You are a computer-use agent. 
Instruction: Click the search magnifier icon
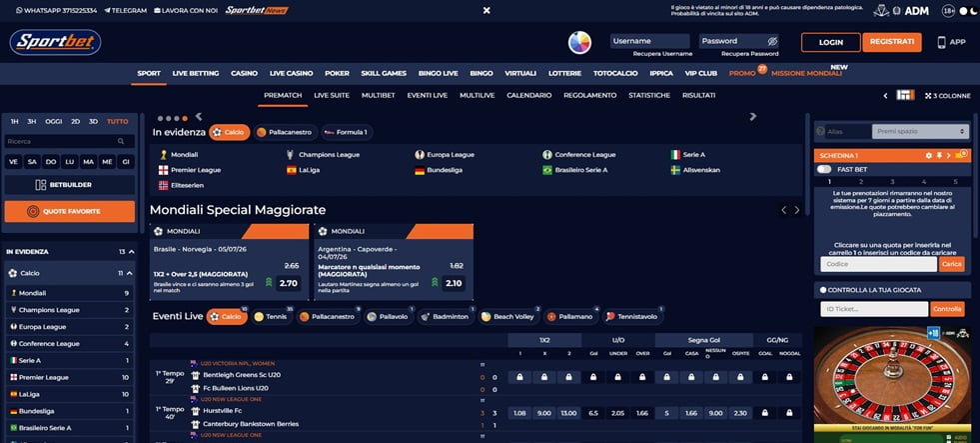pyautogui.click(x=121, y=141)
